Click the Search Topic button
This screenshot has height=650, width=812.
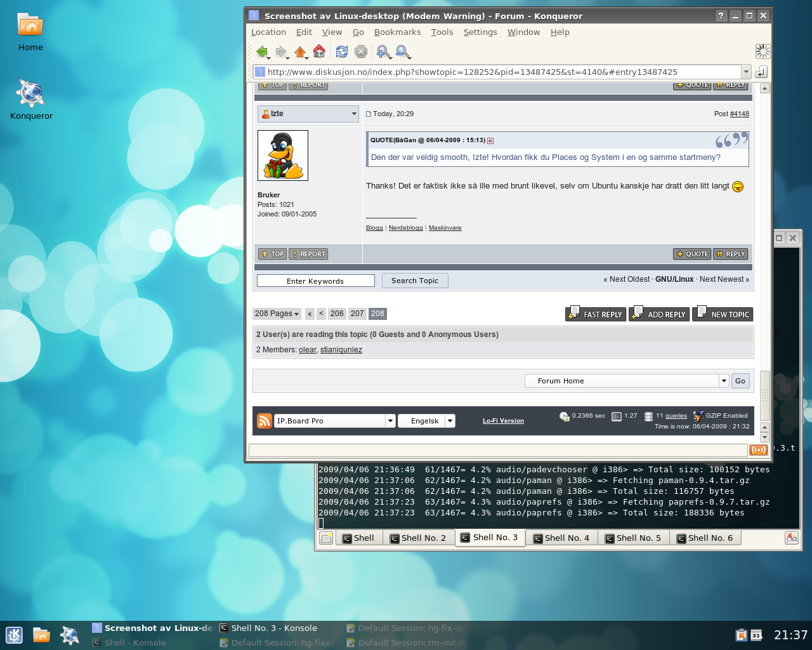coord(415,281)
